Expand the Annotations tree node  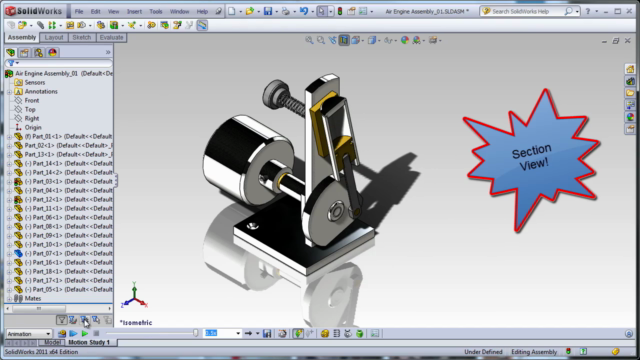tap(9, 91)
